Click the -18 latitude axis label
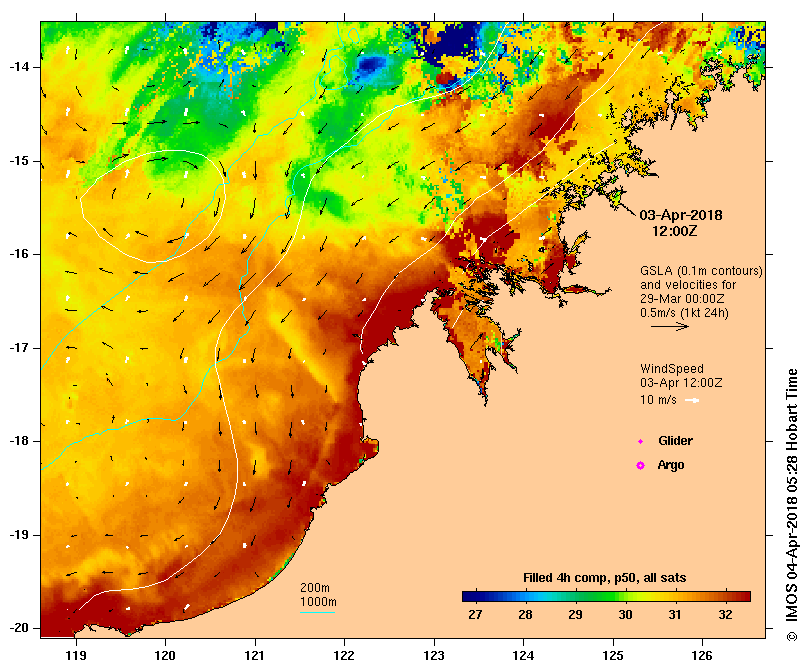809x672 pixels. [x=19, y=441]
